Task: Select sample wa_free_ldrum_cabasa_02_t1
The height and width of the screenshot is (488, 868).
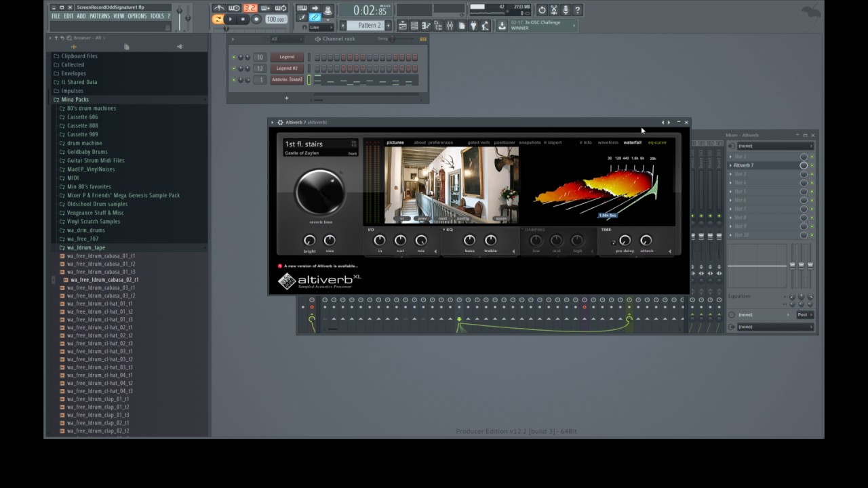Action: point(104,280)
